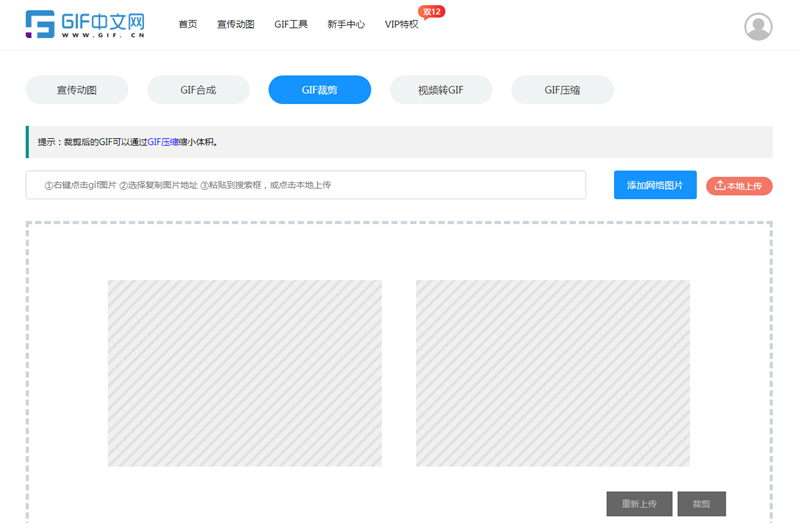Open the user avatar profile icon
The height and width of the screenshot is (523, 800).
pos(758,26)
